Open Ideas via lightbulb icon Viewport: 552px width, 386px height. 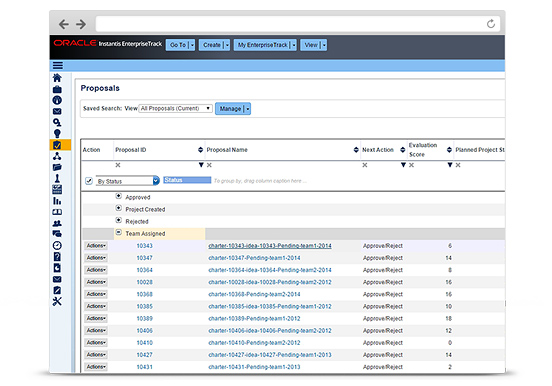point(57,133)
